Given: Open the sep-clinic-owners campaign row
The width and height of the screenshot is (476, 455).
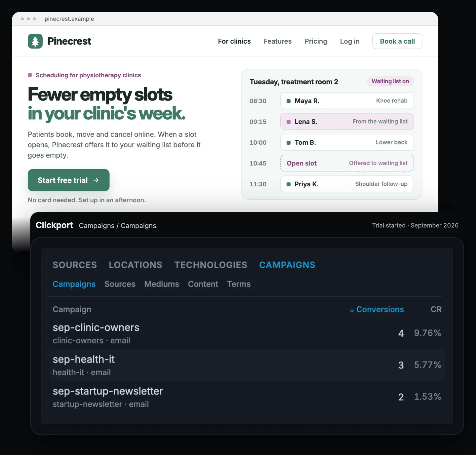Looking at the screenshot, I should click(247, 333).
